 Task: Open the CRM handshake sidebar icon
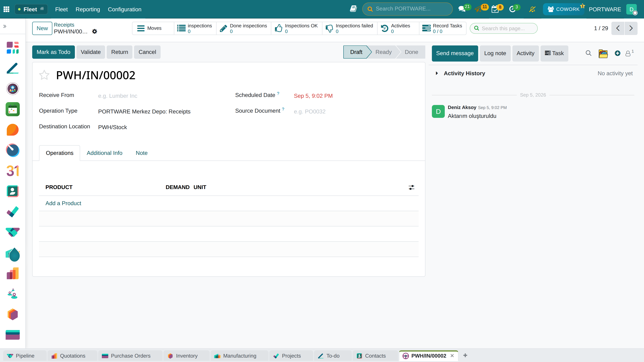pos(13,232)
